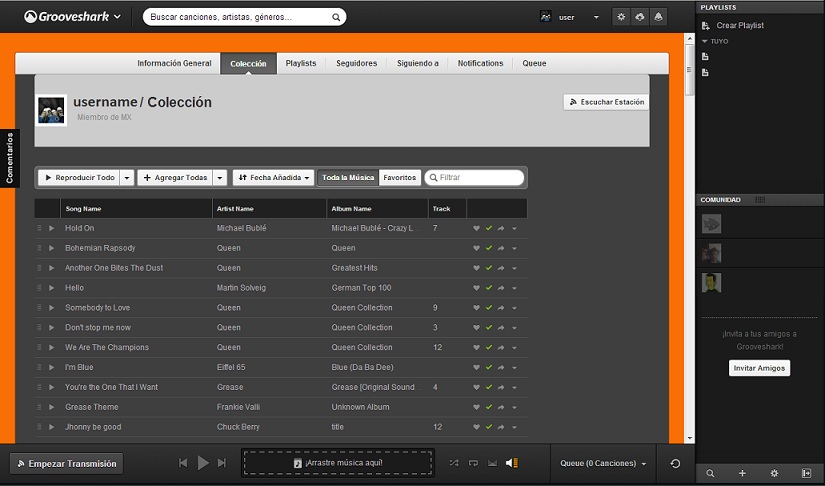
Task: Select the Favoritos filter
Action: tap(399, 178)
